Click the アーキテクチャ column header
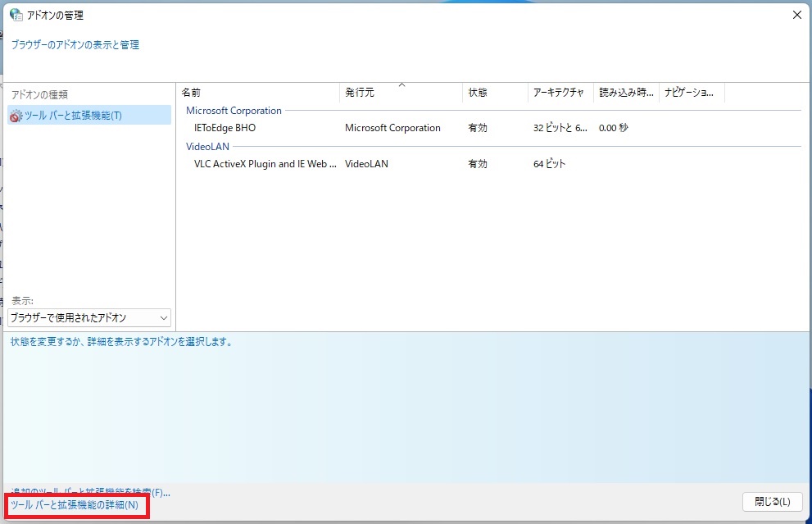The image size is (812, 524). click(560, 93)
